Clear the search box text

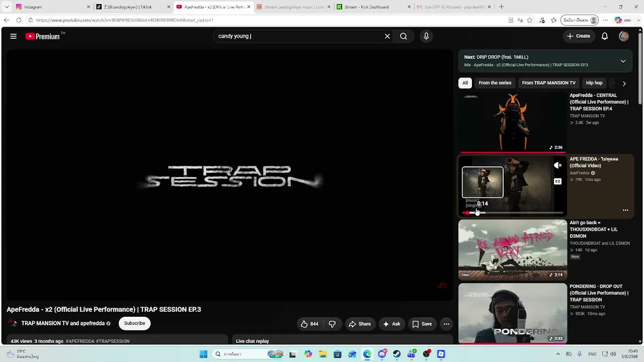pos(387,36)
